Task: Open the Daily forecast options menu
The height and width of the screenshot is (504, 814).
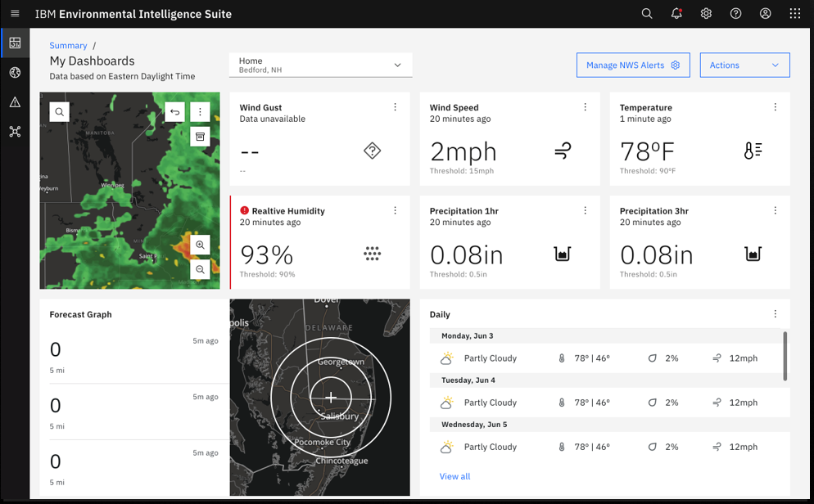Action: [x=776, y=314]
